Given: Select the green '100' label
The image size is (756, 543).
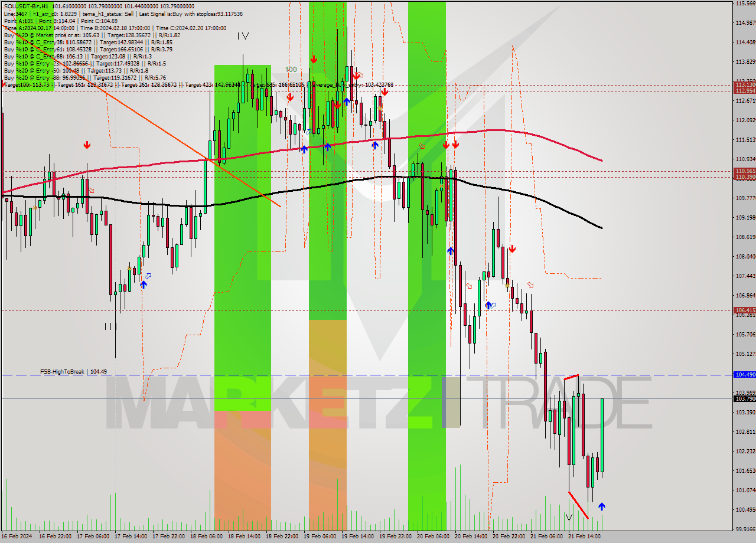Looking at the screenshot, I should 291,70.
